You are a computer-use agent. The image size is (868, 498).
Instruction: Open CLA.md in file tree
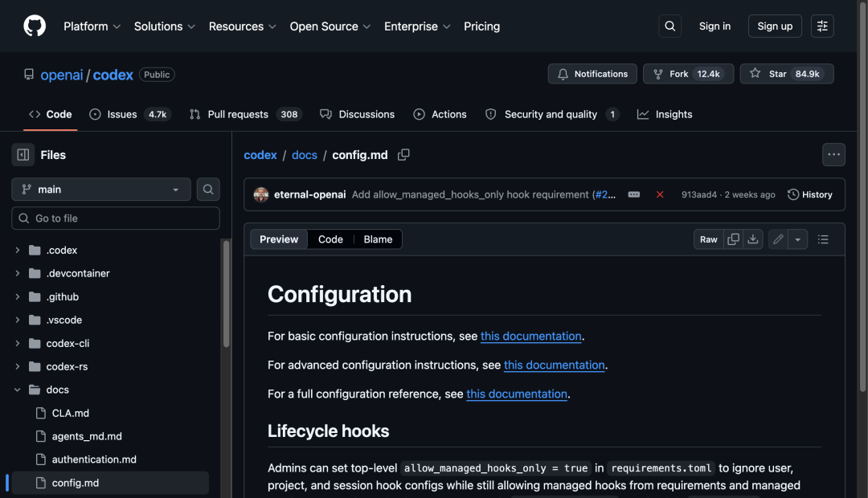[70, 413]
